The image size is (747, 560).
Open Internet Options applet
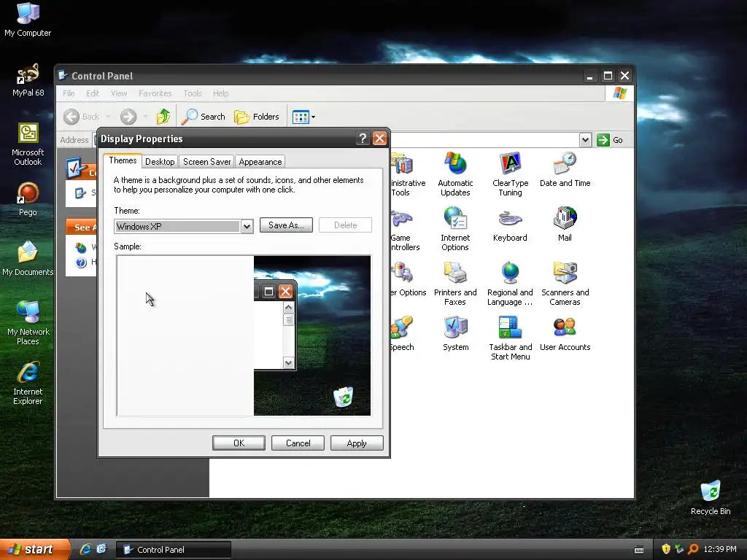tap(455, 228)
